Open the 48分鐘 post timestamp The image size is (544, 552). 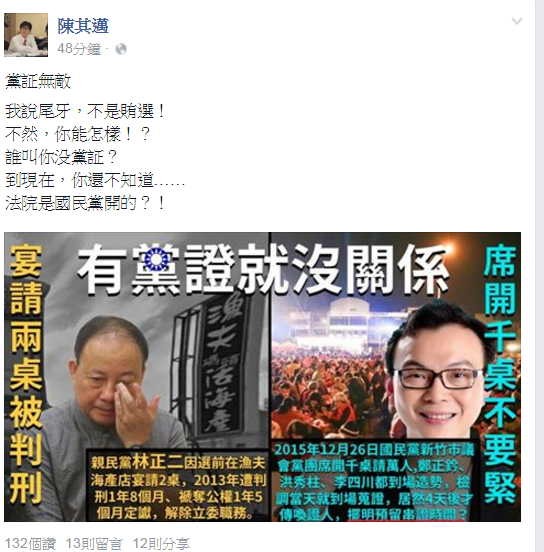(x=80, y=49)
